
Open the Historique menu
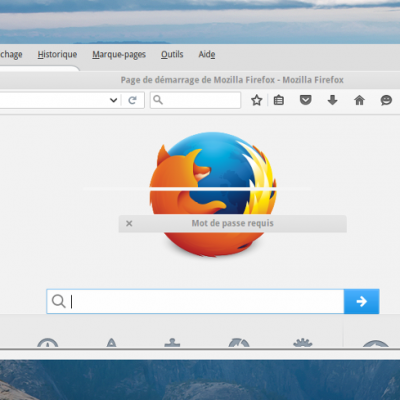pyautogui.click(x=57, y=54)
